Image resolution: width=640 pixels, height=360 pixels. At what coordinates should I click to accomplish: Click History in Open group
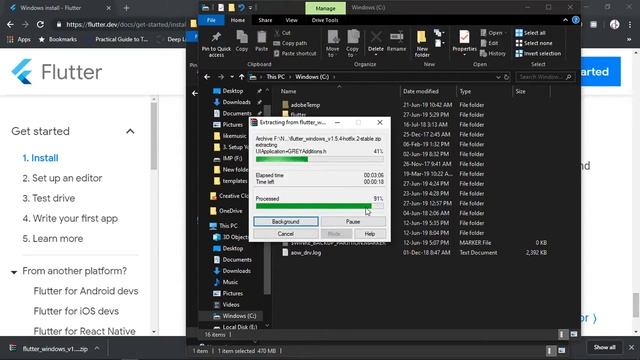pyautogui.click(x=493, y=53)
